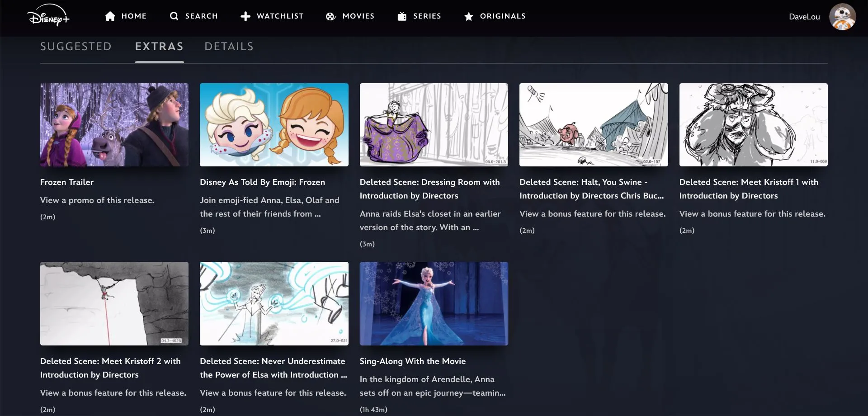
Task: Click 'View a promo of this release.' text
Action: coord(97,200)
